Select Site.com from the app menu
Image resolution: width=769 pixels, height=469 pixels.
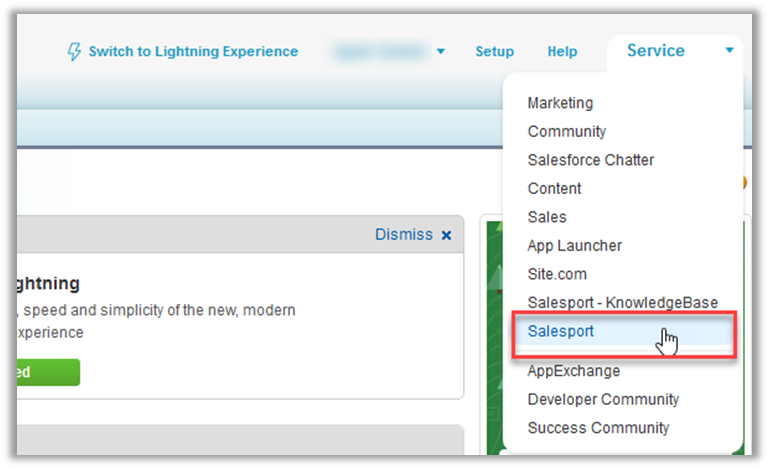[557, 274]
